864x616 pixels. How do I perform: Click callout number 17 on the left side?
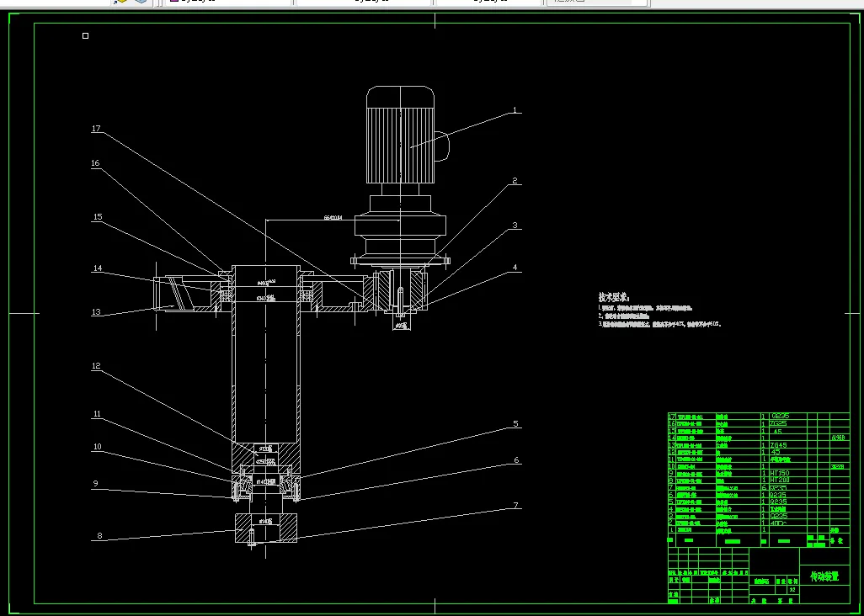(x=97, y=128)
